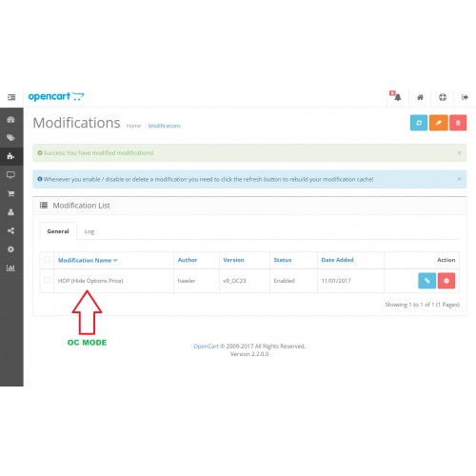Check the HOP (Hide Options Price) row checkbox
This screenshot has height=476, width=476.
(47, 280)
